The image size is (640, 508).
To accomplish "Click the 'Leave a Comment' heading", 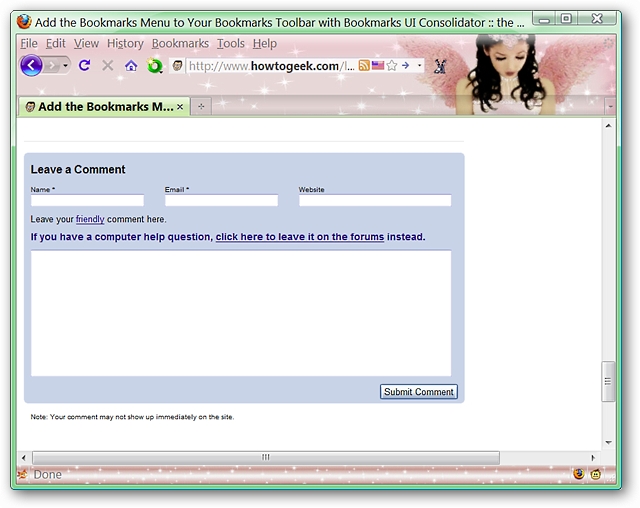I will 78,169.
